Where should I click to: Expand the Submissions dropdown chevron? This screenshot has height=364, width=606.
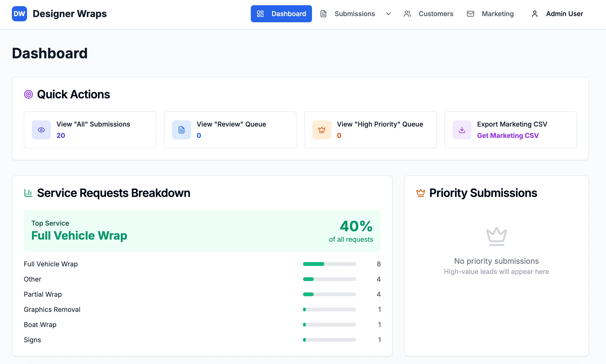tap(388, 14)
